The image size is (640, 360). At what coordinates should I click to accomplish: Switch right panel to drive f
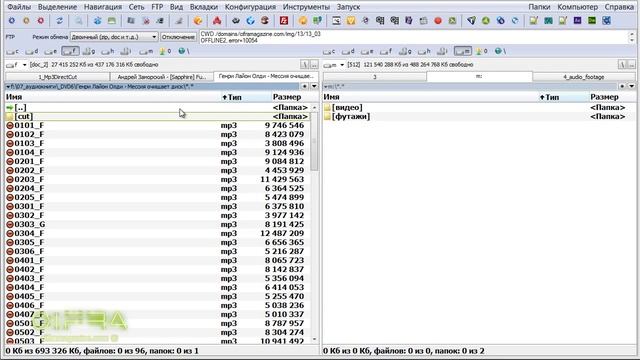coord(386,51)
